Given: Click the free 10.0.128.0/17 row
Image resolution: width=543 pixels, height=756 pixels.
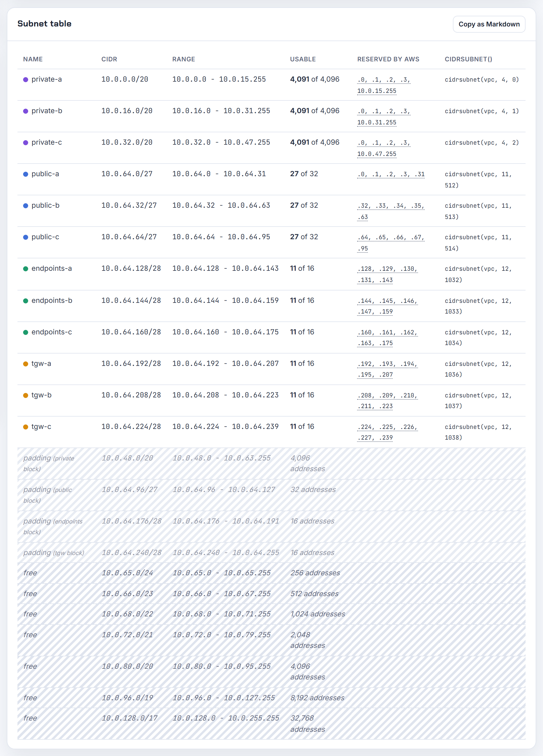Looking at the screenshot, I should click(271, 723).
